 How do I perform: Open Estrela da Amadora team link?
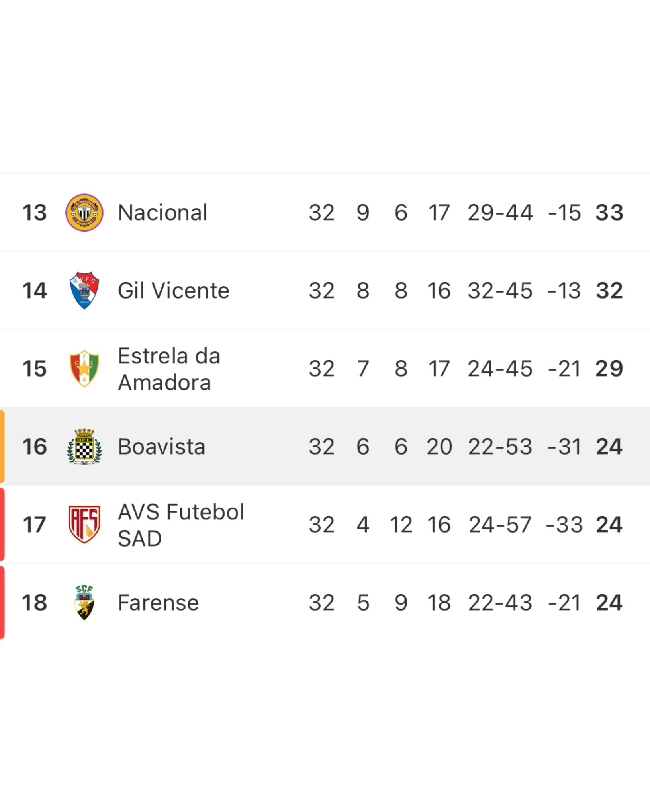point(169,369)
